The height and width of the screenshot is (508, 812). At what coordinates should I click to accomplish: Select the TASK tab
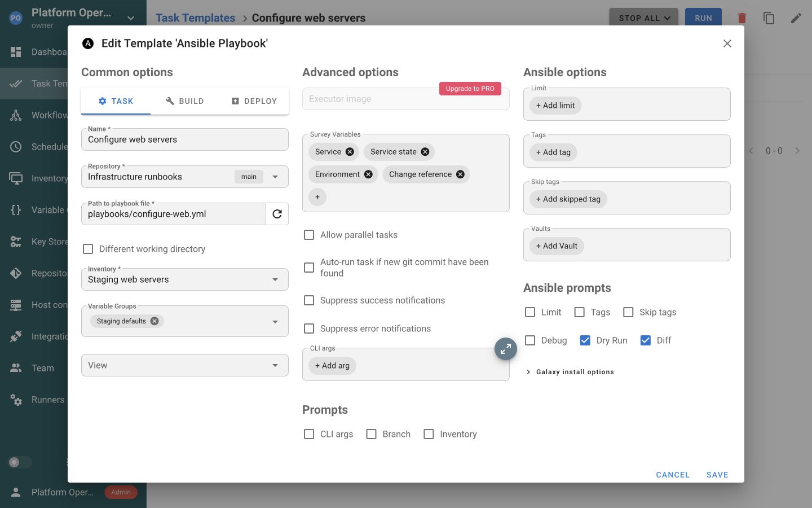tap(116, 101)
